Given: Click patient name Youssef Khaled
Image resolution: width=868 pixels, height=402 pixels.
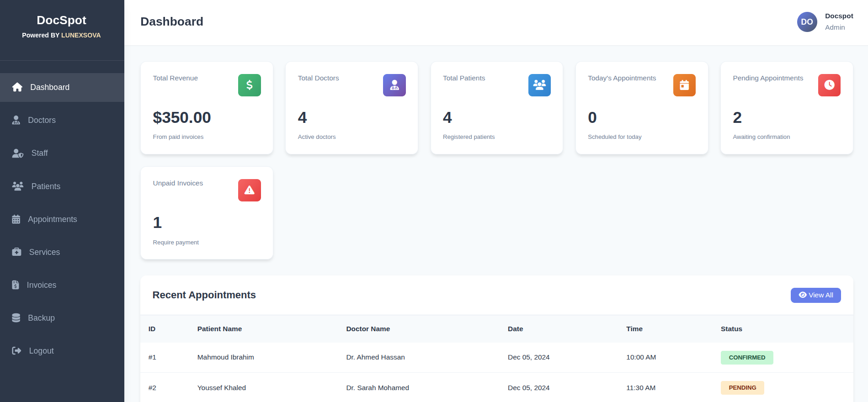Looking at the screenshot, I should pyautogui.click(x=222, y=388).
